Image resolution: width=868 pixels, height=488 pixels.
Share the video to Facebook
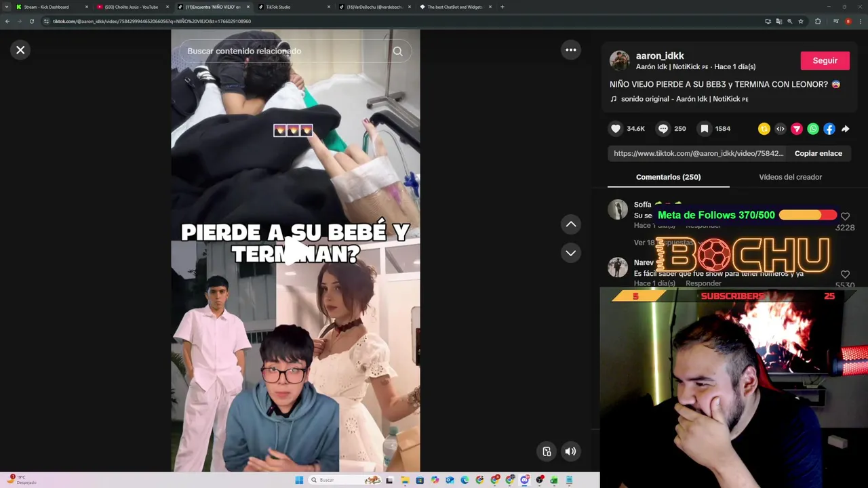[829, 129]
